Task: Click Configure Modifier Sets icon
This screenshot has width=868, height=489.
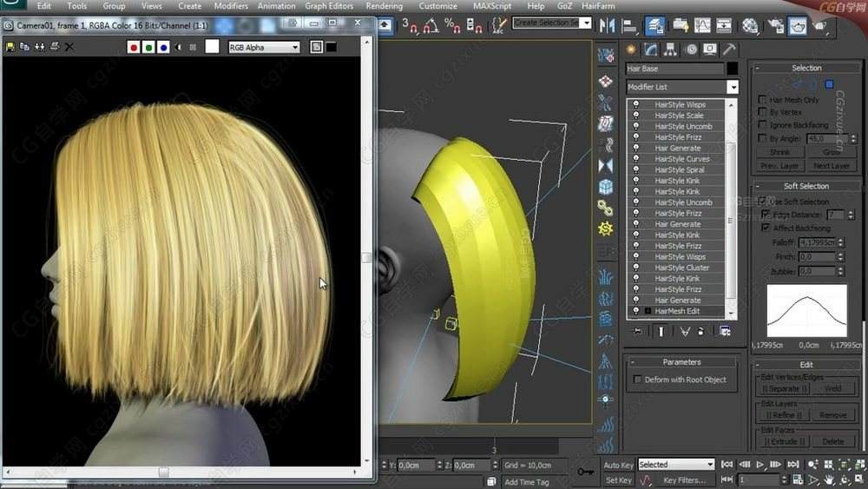Action: (x=725, y=331)
